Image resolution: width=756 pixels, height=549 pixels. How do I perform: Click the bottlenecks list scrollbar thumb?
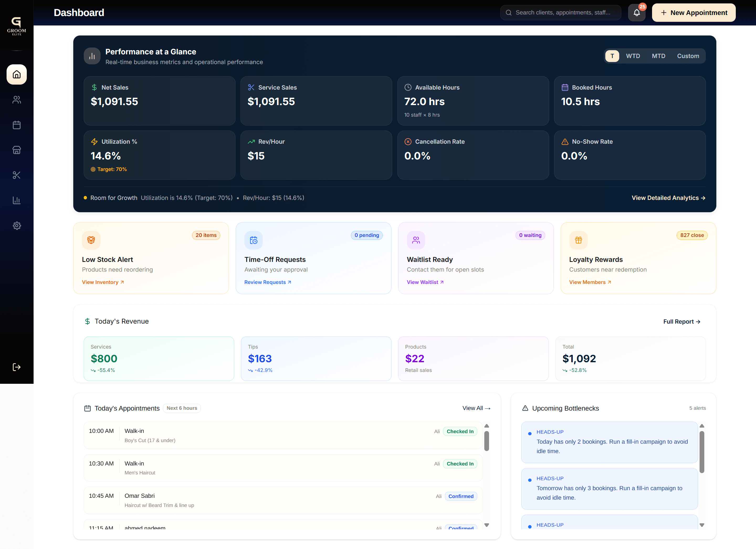(702, 452)
